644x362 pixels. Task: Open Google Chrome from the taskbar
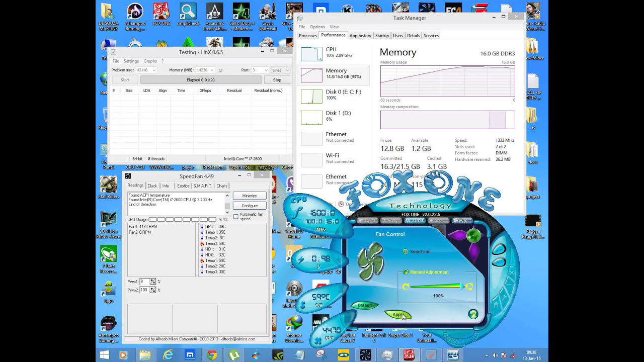pyautogui.click(x=212, y=355)
